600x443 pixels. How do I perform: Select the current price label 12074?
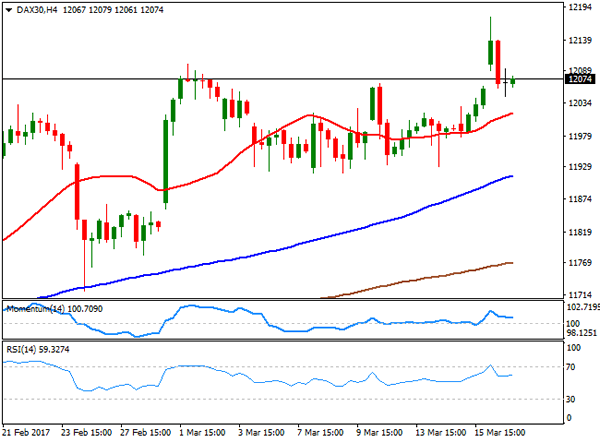pos(580,79)
